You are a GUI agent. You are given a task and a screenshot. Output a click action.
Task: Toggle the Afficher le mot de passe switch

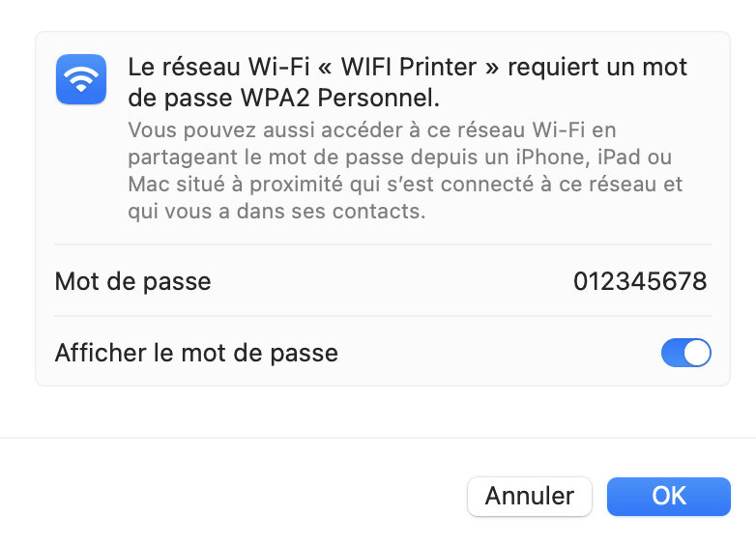685,353
